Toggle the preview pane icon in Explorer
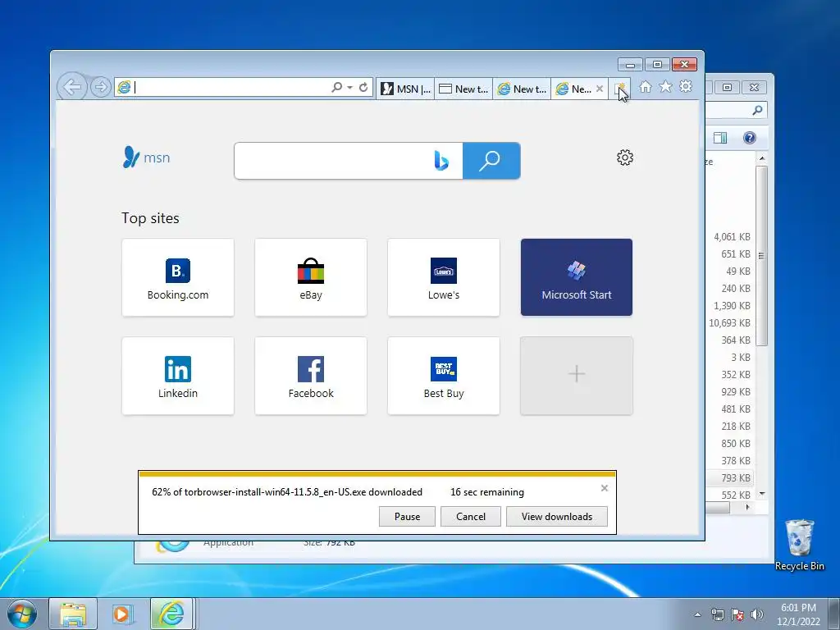The height and width of the screenshot is (630, 840). (720, 138)
